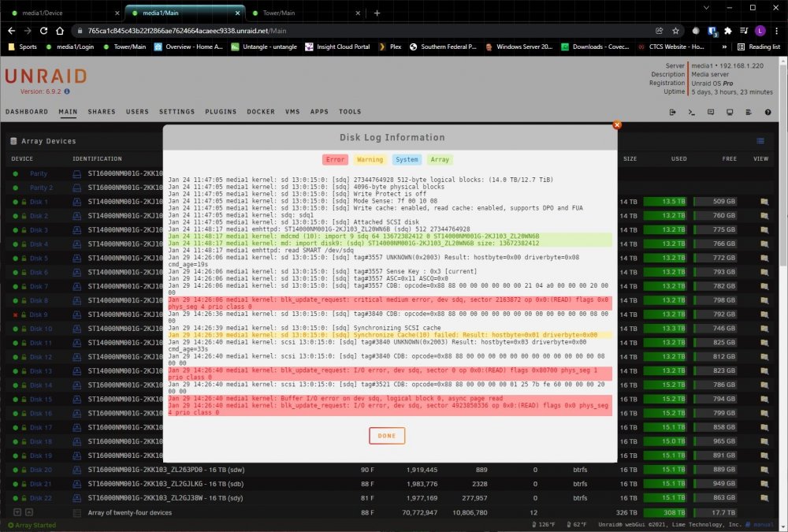Open the browser Extensions puzzle icon
This screenshot has width=788, height=532.
727,31
